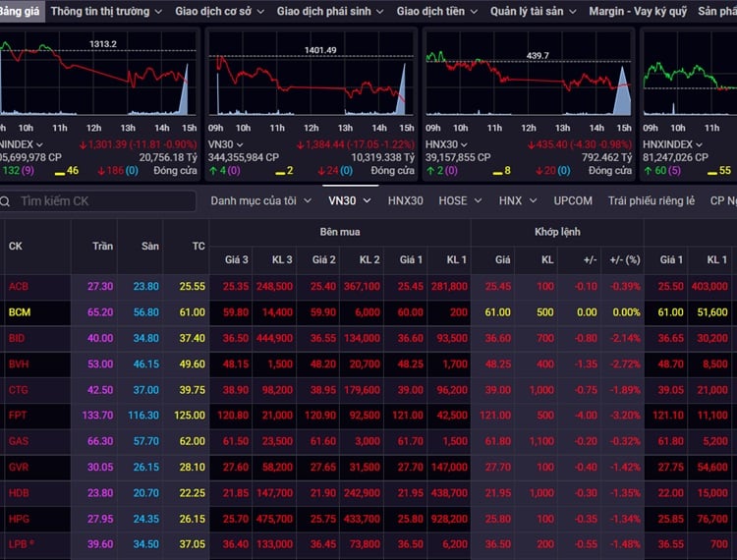Expand the HNXINDEX index selector chevron
737x560 pixels.
[699, 144]
